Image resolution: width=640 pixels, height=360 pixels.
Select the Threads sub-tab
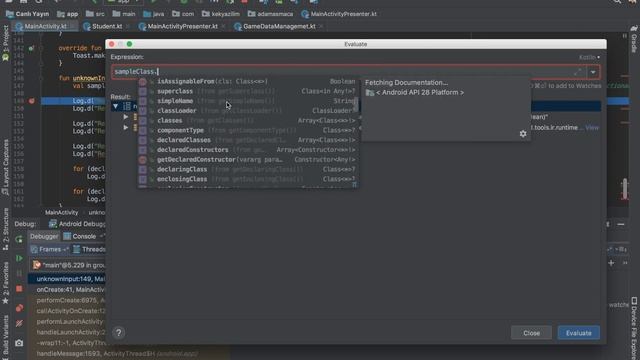pos(89,249)
